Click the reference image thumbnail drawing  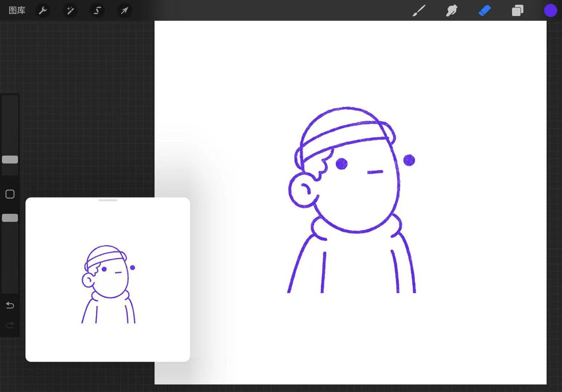tap(108, 284)
